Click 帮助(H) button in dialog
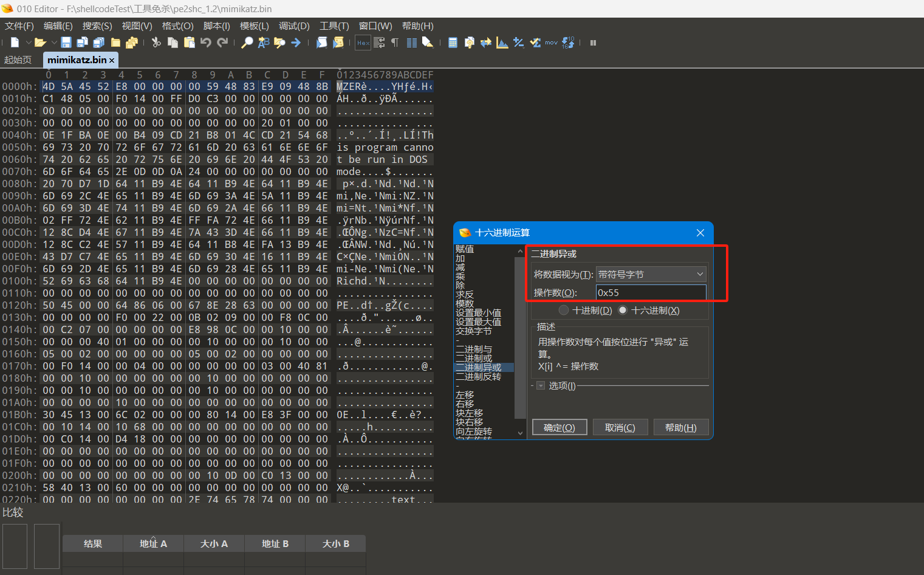The height and width of the screenshot is (575, 924). click(681, 427)
